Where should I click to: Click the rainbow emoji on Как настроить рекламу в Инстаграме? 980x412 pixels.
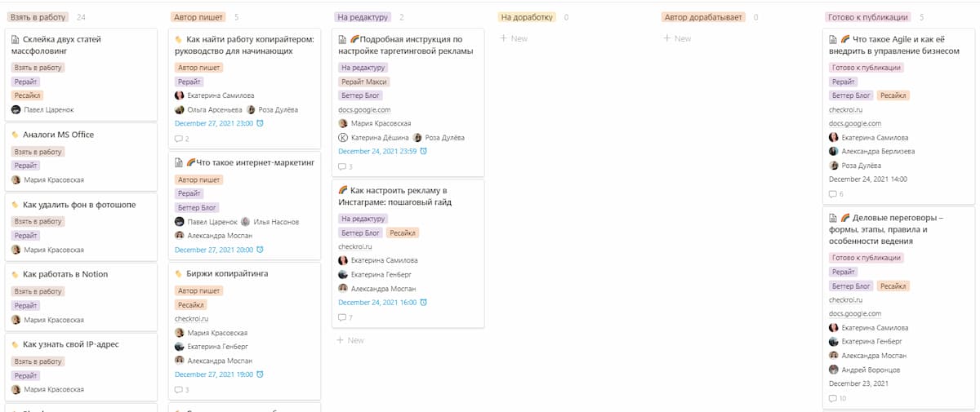pos(343,190)
